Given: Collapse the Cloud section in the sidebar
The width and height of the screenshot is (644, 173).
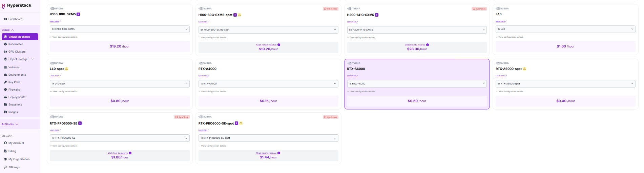Looking at the screenshot, I should pyautogui.click(x=13, y=30).
